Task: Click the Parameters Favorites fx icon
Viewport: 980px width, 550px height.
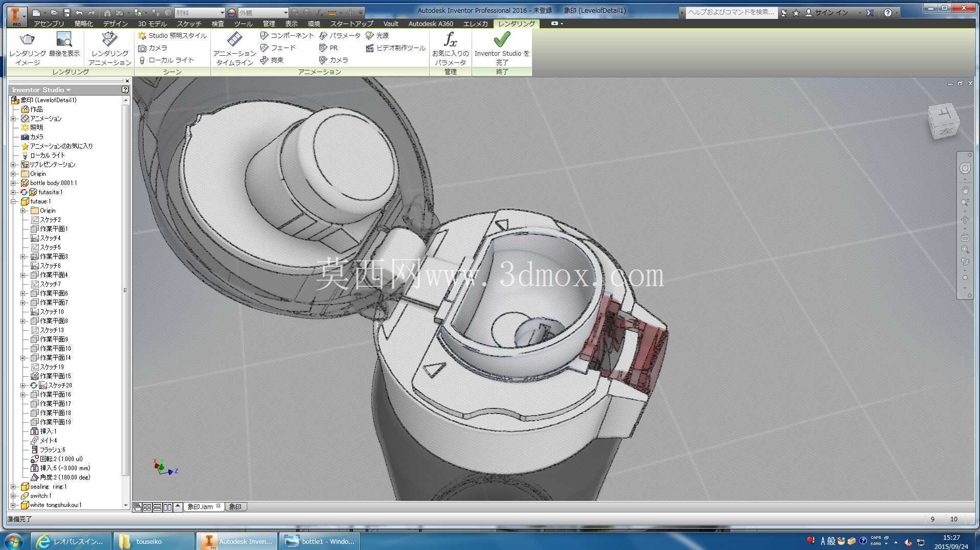Action: pos(450,39)
